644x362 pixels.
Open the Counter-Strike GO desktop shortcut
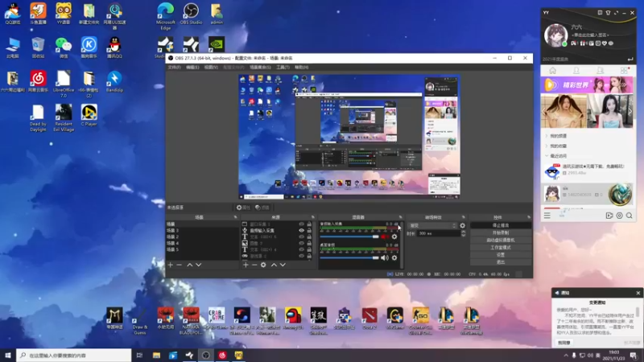coord(420,321)
